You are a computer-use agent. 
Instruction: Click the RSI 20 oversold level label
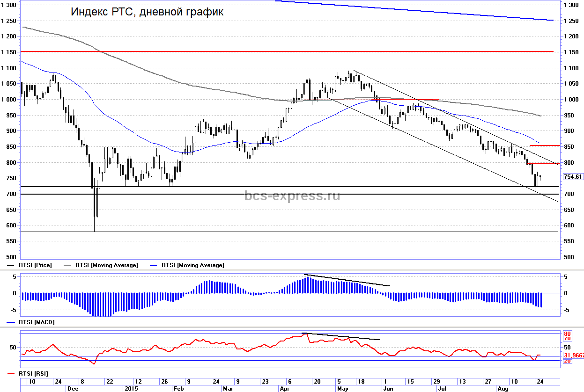(567, 361)
